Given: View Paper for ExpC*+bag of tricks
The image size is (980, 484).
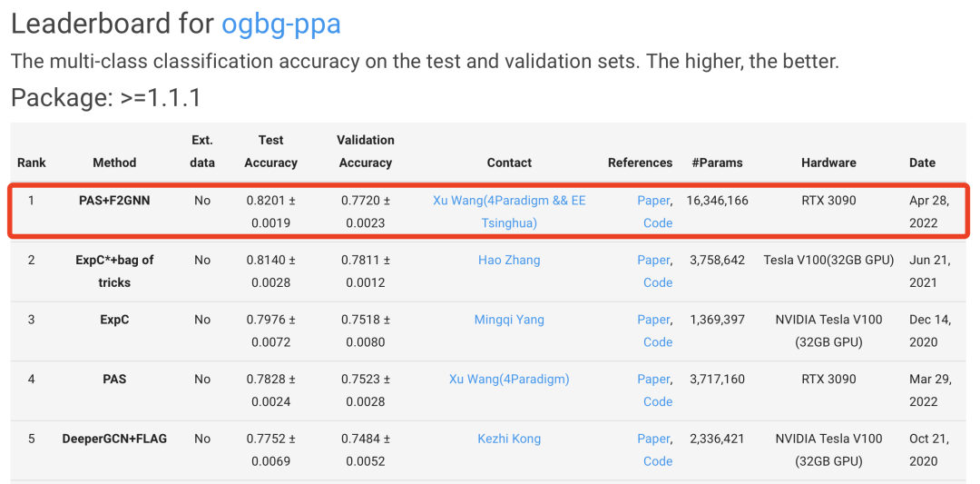Looking at the screenshot, I should click(x=652, y=260).
